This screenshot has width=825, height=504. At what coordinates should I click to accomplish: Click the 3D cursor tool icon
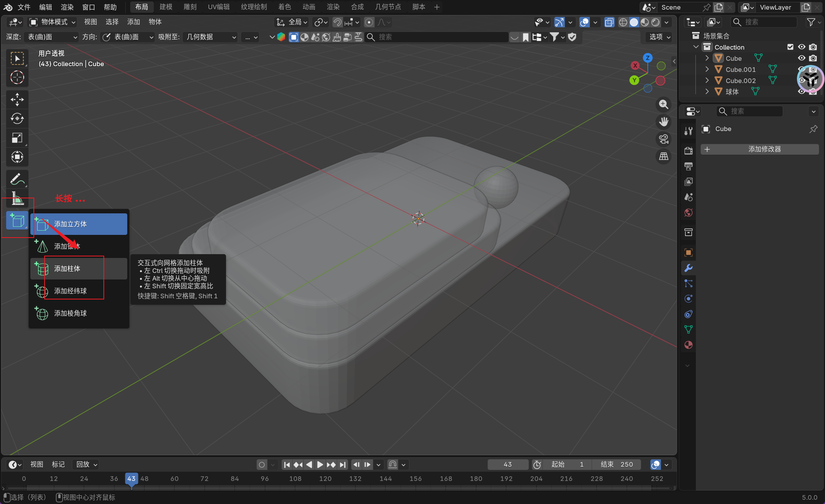tap(17, 78)
